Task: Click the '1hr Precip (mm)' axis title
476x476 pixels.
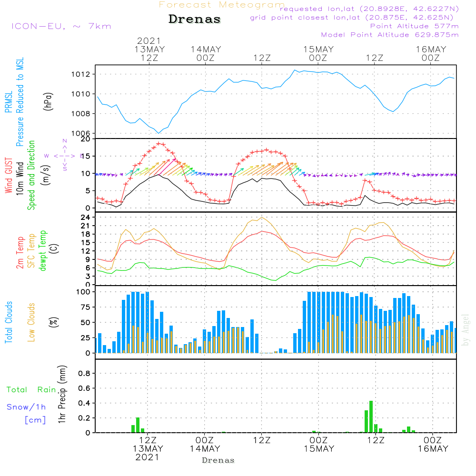Action: pyautogui.click(x=62, y=394)
